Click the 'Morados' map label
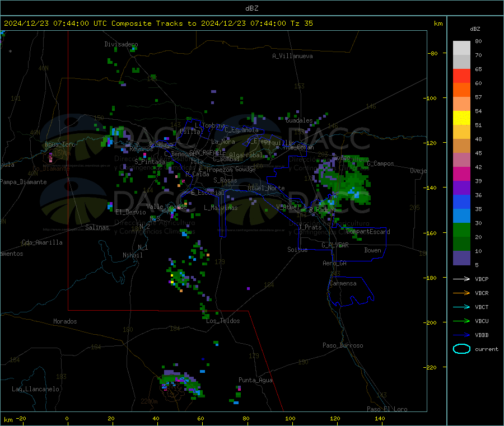Viewport: 504px width, 426px height. (65, 321)
